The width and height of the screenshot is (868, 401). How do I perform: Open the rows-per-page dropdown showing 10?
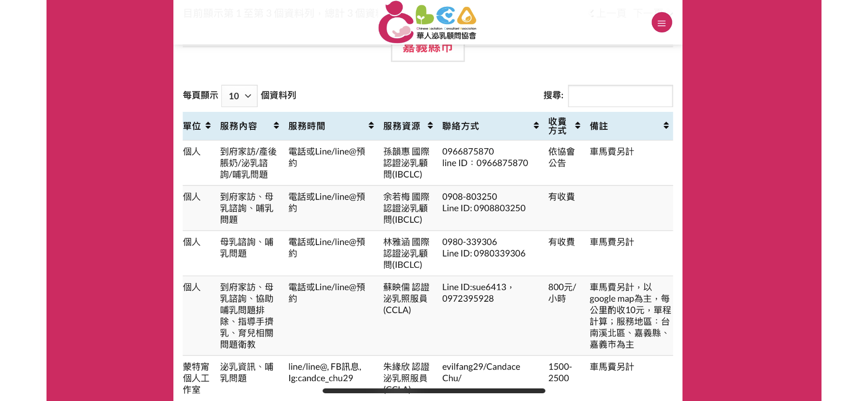239,96
